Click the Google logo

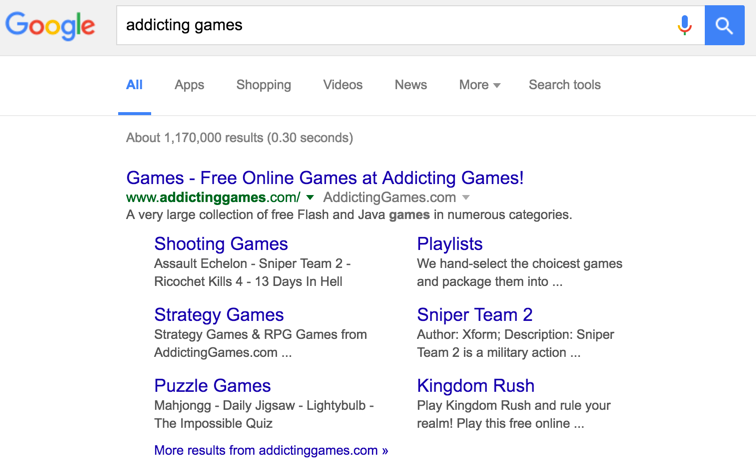50,26
